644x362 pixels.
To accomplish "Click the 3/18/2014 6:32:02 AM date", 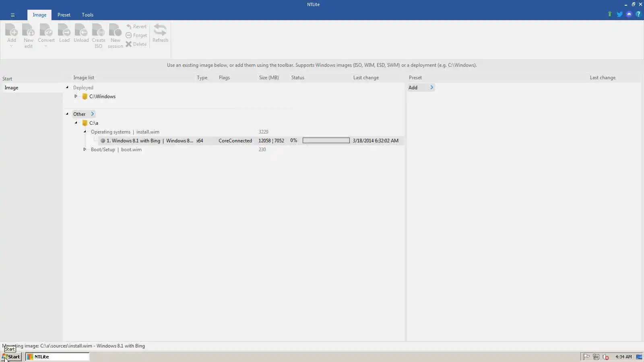I will pos(376,141).
